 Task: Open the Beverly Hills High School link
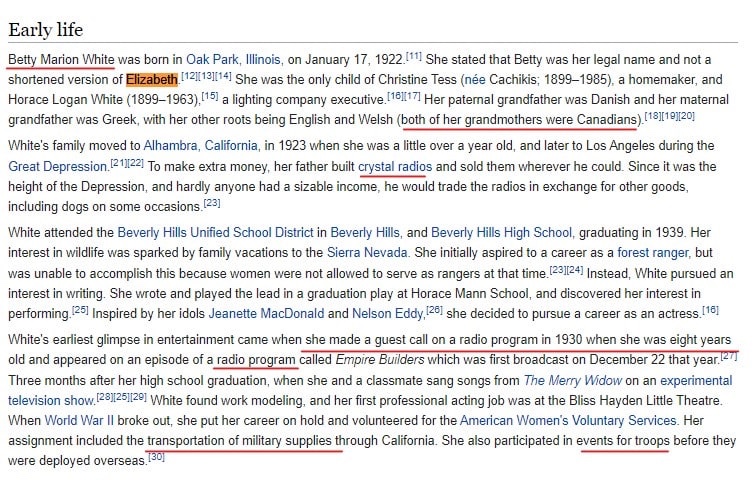502,233
